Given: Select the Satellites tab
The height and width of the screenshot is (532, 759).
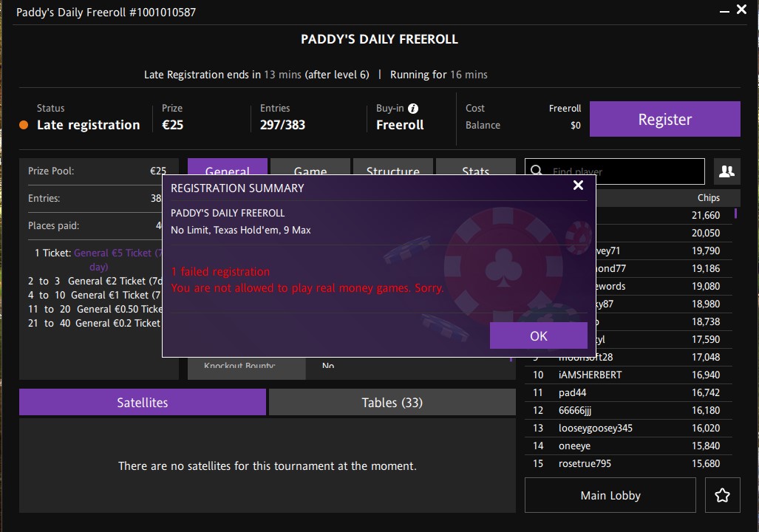Looking at the screenshot, I should pyautogui.click(x=143, y=402).
